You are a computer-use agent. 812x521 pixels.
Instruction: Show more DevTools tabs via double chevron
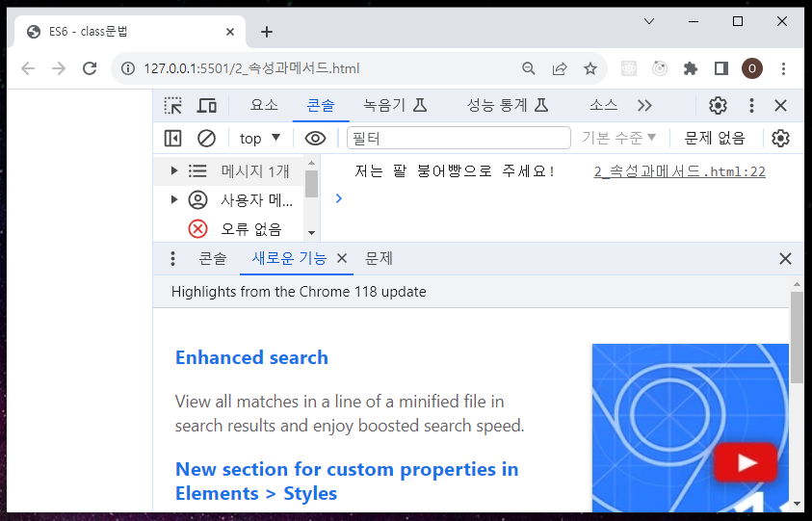click(x=644, y=106)
